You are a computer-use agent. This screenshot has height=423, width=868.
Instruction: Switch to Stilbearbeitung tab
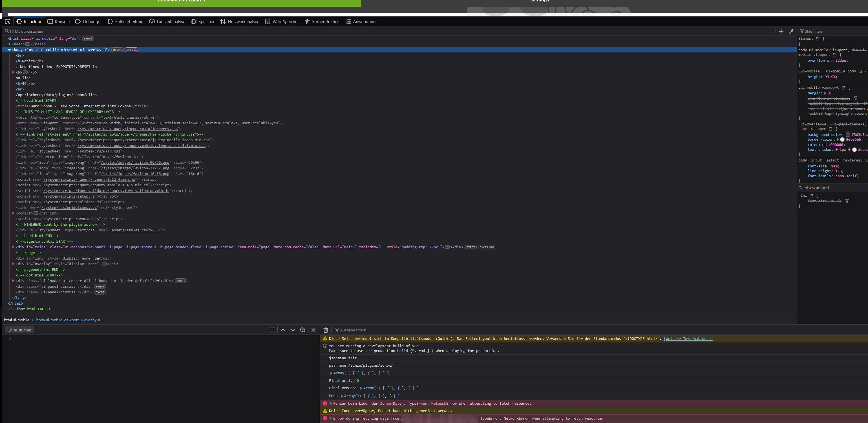click(125, 21)
